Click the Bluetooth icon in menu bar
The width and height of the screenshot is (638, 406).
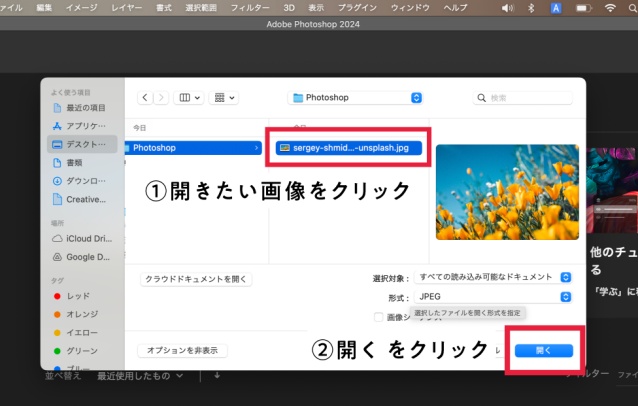[531, 8]
